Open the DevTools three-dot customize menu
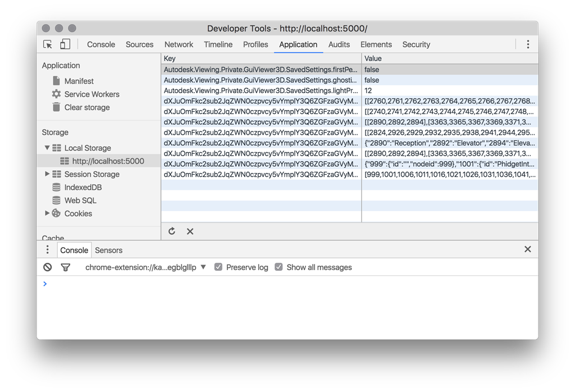Viewport: 575px width, 392px height. coord(527,44)
